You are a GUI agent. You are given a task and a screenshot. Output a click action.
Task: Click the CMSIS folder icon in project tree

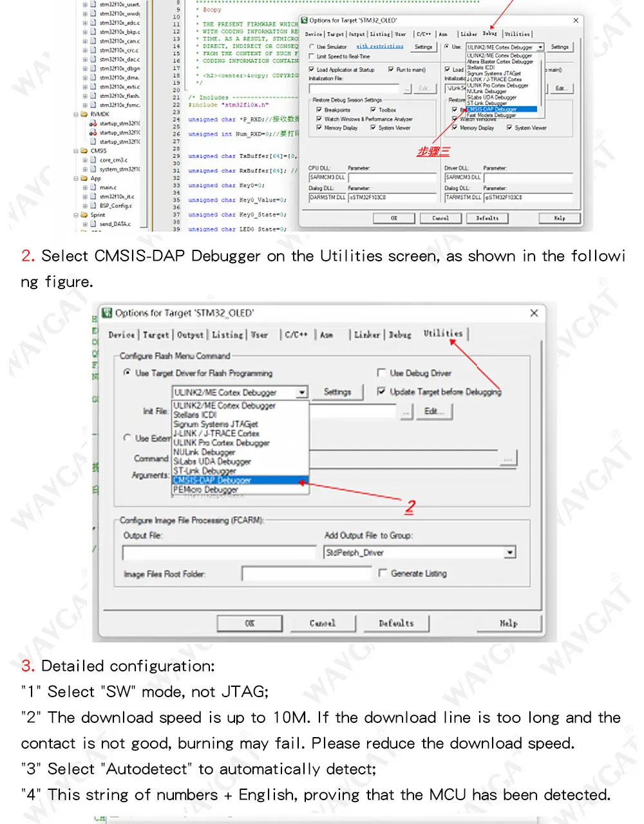84,151
